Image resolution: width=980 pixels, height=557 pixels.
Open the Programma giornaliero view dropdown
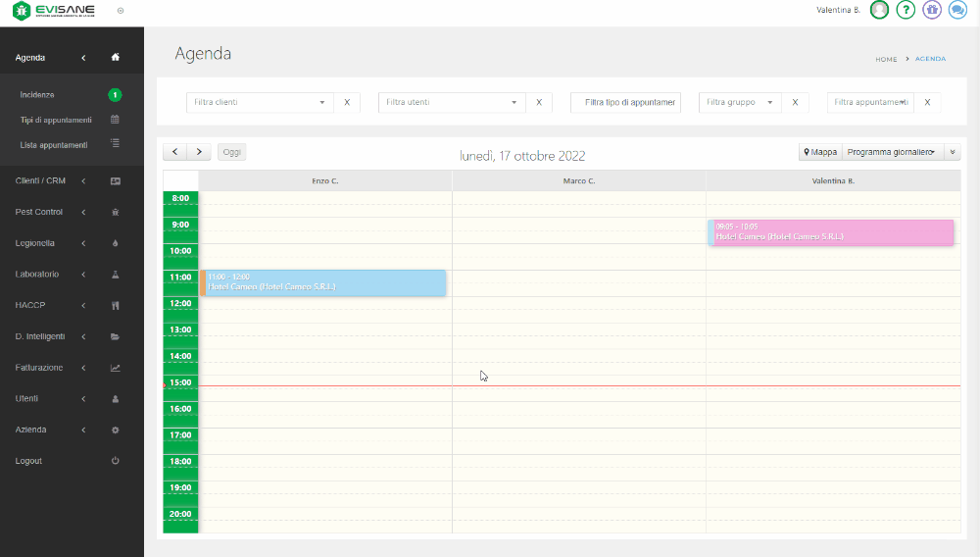(892, 152)
